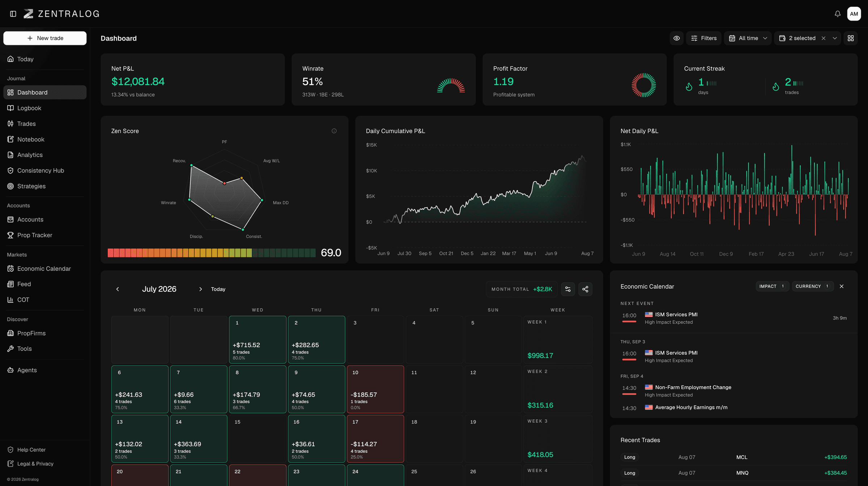This screenshot has width=868, height=486.
Task: Go to Today page
Action: pyautogui.click(x=45, y=59)
